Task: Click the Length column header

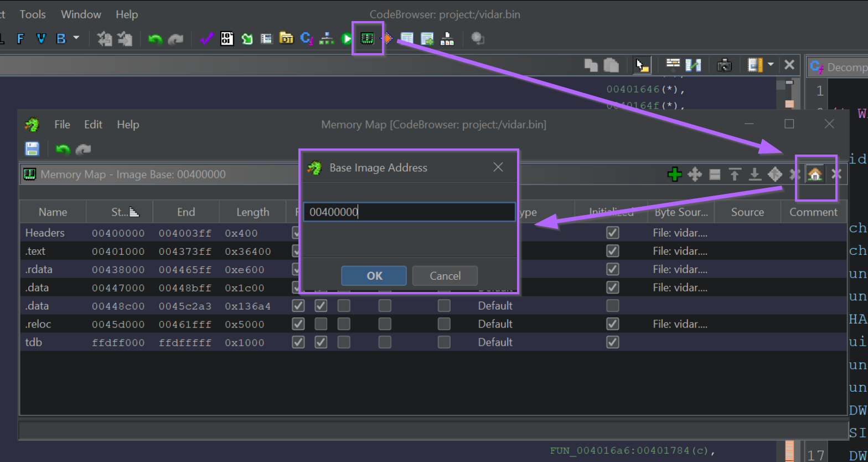Action: (252, 212)
